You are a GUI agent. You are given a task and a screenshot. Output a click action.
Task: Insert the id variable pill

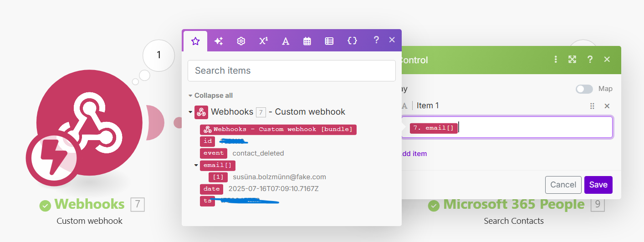[207, 141]
